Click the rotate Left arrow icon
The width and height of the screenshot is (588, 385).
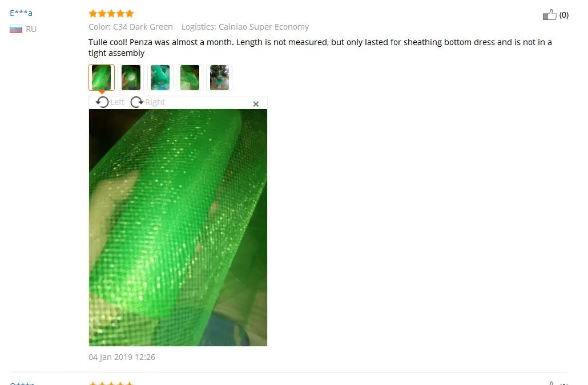102,102
